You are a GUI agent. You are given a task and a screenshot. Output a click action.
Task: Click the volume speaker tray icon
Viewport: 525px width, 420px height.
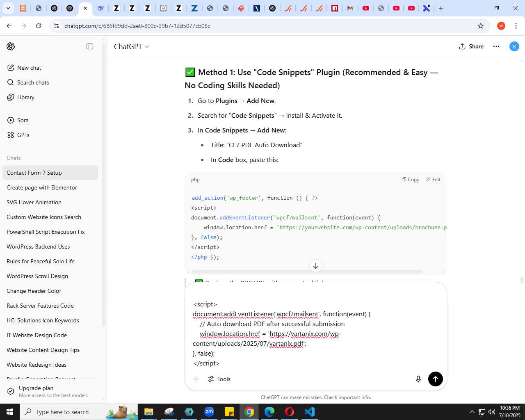pyautogui.click(x=491, y=412)
